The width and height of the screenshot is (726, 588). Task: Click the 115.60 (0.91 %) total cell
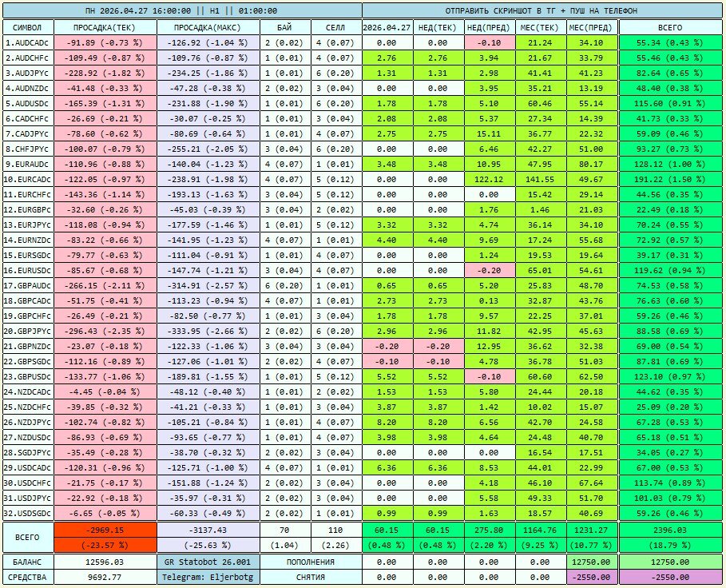click(670, 103)
